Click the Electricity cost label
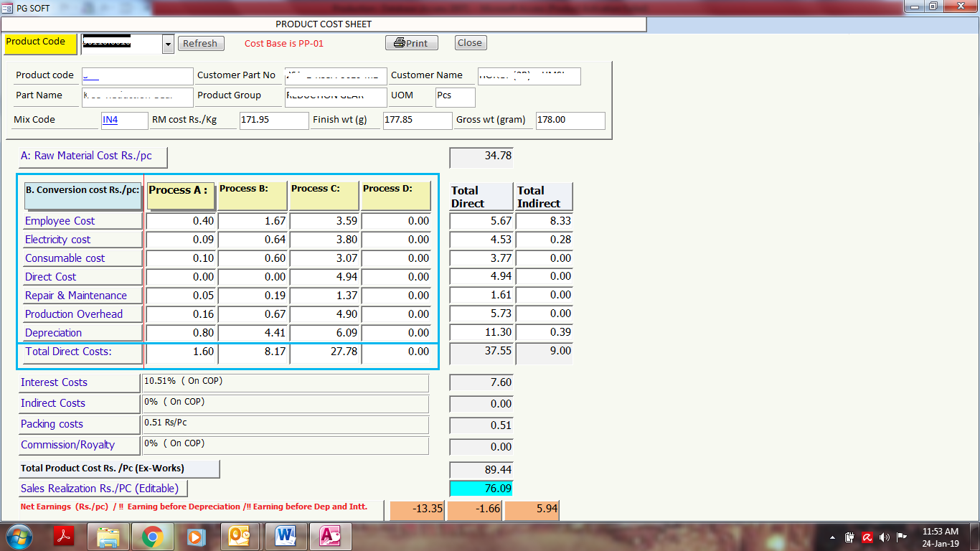 click(x=83, y=240)
